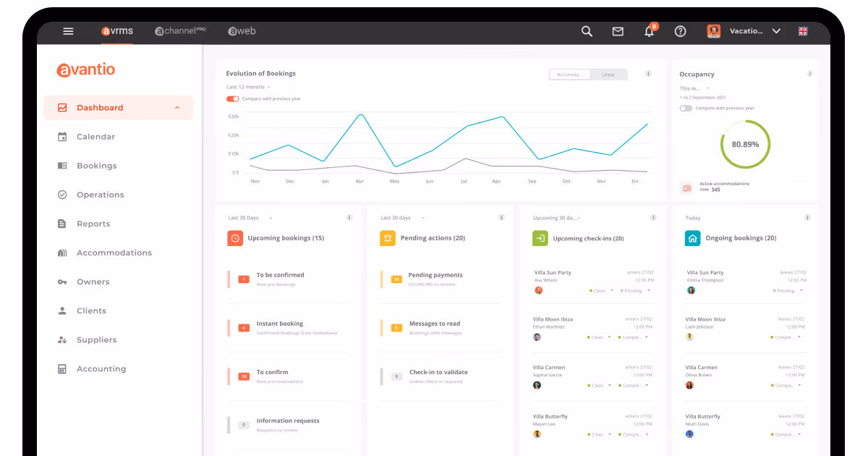Open the notifications bell icon
This screenshot has width=868, height=456.
tap(650, 31)
